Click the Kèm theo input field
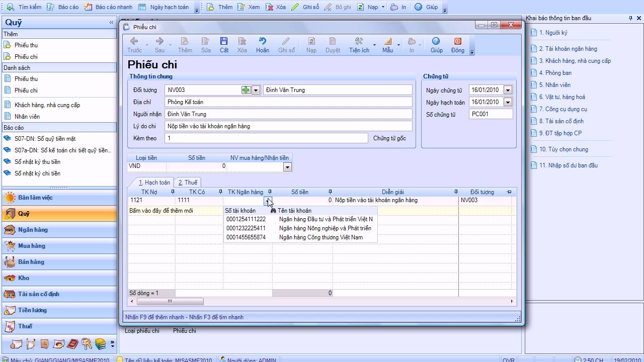 (266, 138)
